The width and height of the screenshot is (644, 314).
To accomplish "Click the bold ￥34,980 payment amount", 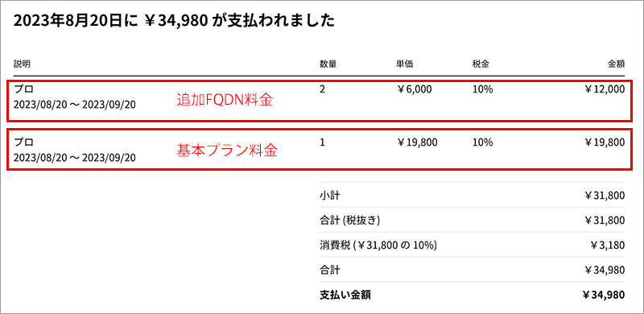I will point(603,295).
